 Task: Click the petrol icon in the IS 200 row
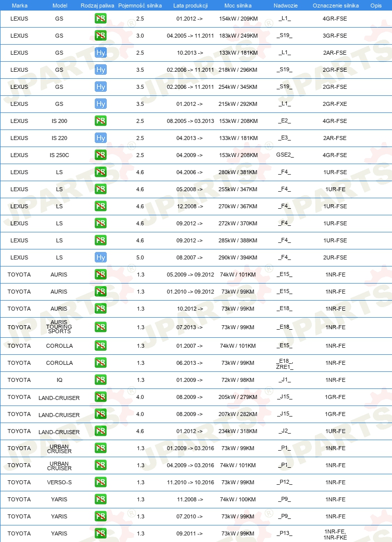click(x=100, y=120)
